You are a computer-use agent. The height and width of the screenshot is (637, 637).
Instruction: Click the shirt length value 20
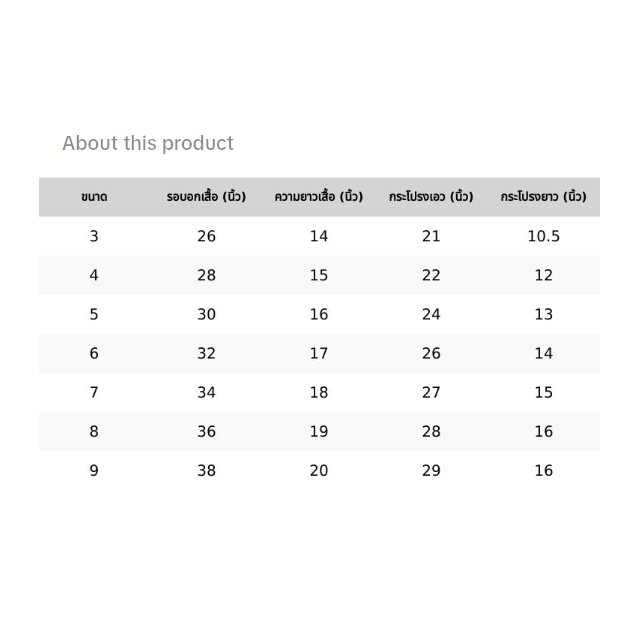[318, 470]
